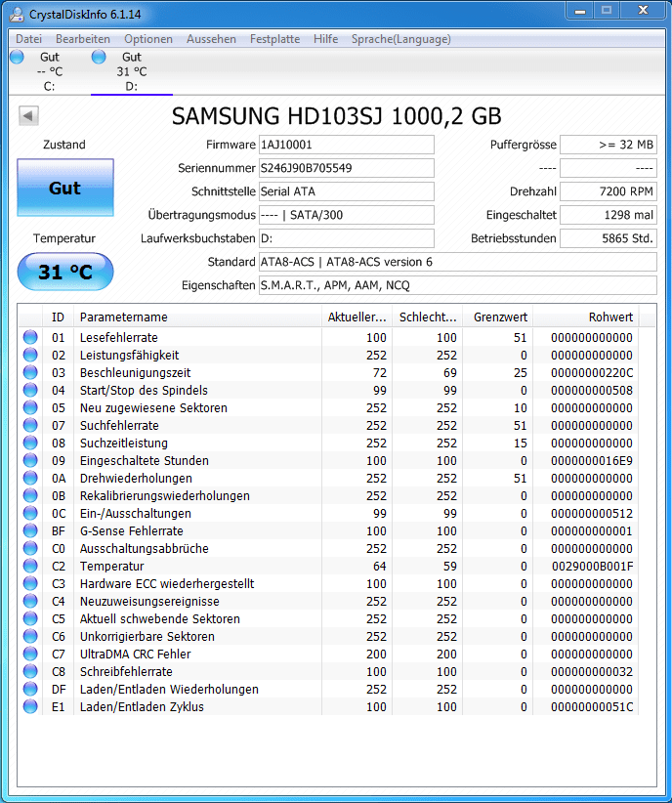Image resolution: width=672 pixels, height=803 pixels.
Task: Click the SAMSUNG HD103SJ 1000,2 GB title
Action: pyautogui.click(x=337, y=116)
